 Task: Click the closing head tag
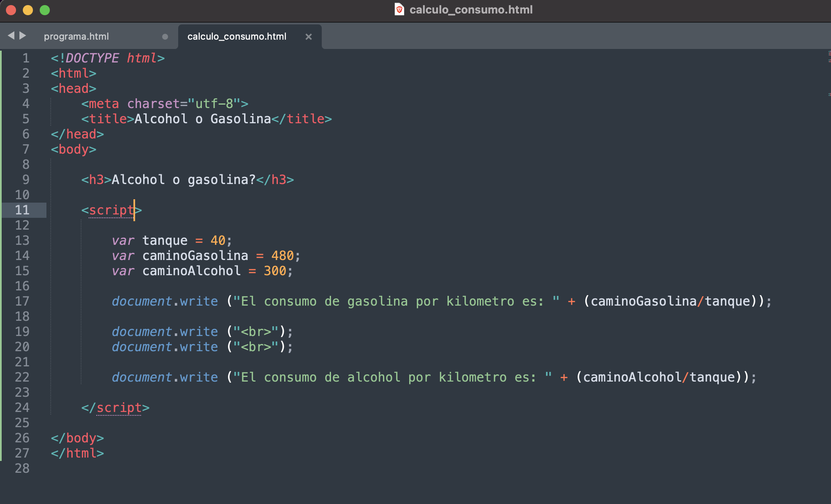pos(77,134)
